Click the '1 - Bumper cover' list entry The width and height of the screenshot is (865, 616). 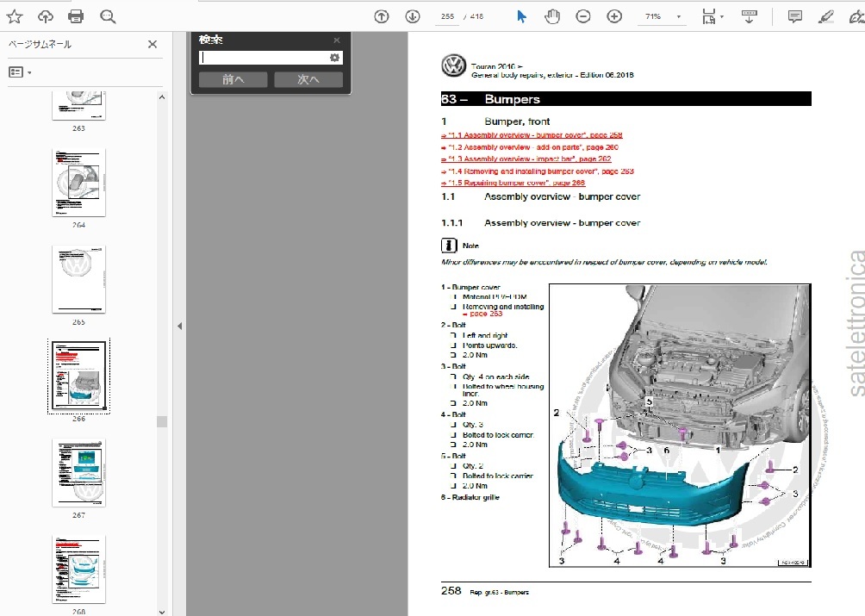click(x=470, y=287)
